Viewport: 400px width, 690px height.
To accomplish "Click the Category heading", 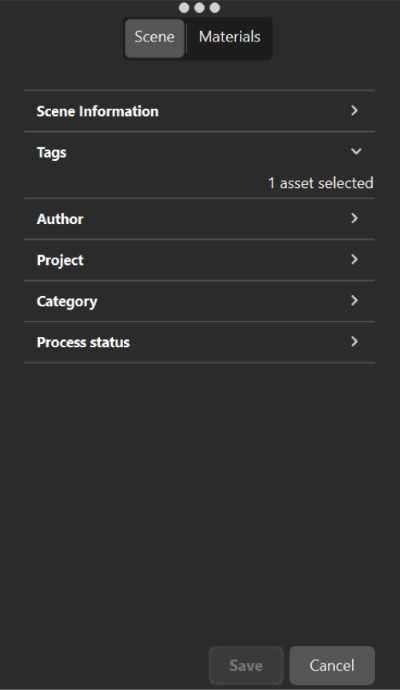I will 67,302.
